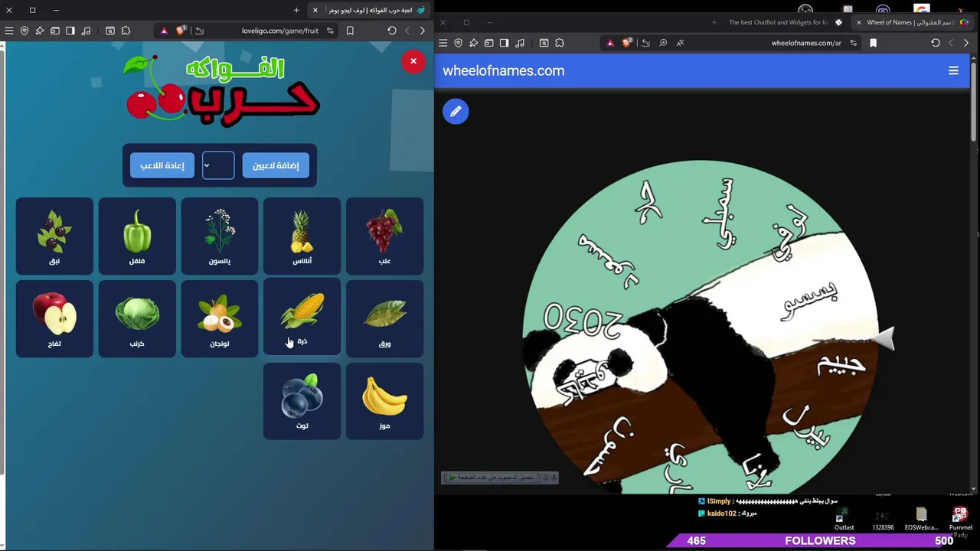This screenshot has height=551, width=980.
Task: Reload the loveligo page
Action: tap(392, 31)
